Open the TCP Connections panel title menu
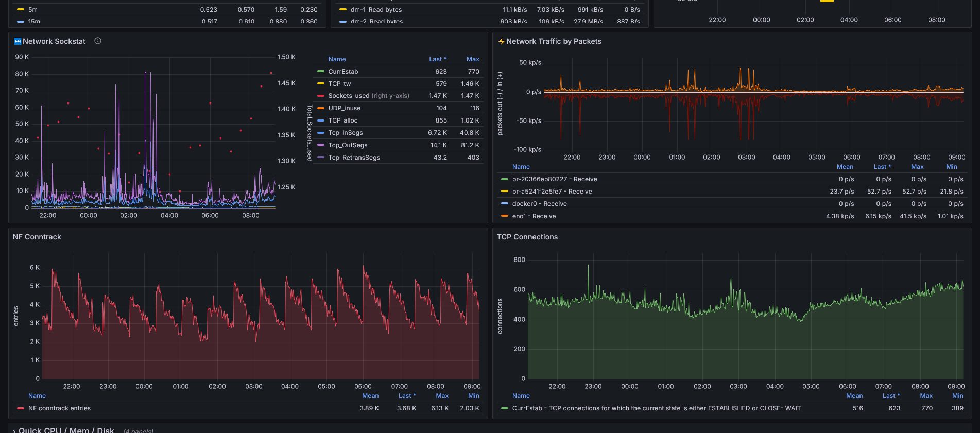Image resolution: width=980 pixels, height=433 pixels. pyautogui.click(x=527, y=237)
